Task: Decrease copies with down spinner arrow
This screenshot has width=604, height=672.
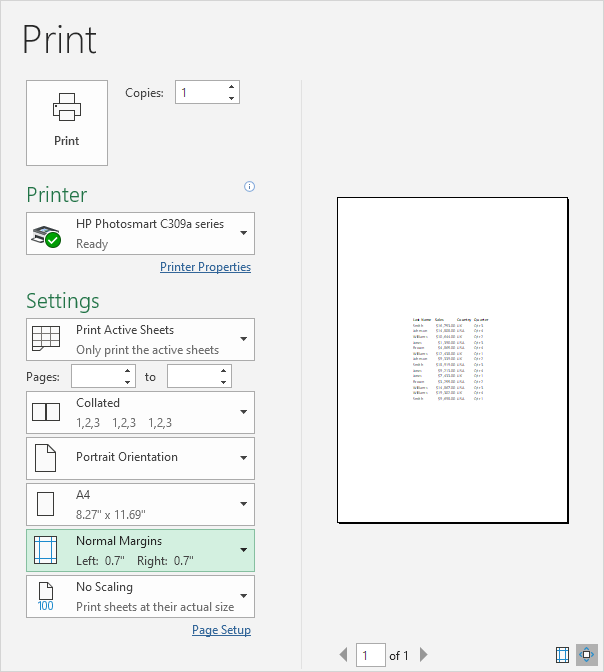Action: [x=232, y=98]
